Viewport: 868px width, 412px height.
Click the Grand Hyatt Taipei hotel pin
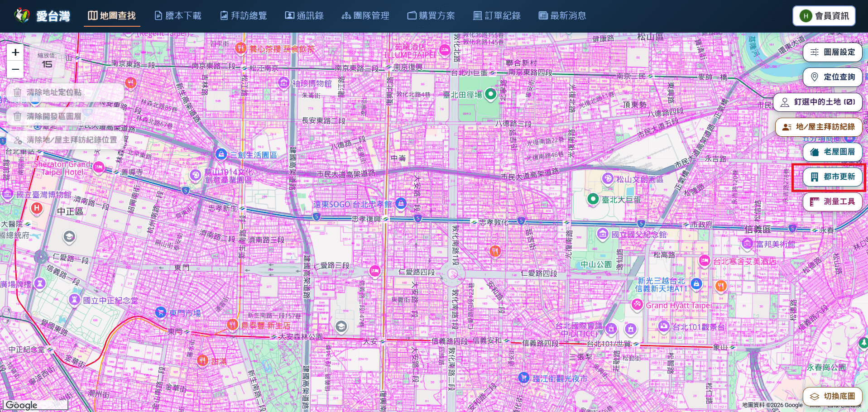point(637,304)
